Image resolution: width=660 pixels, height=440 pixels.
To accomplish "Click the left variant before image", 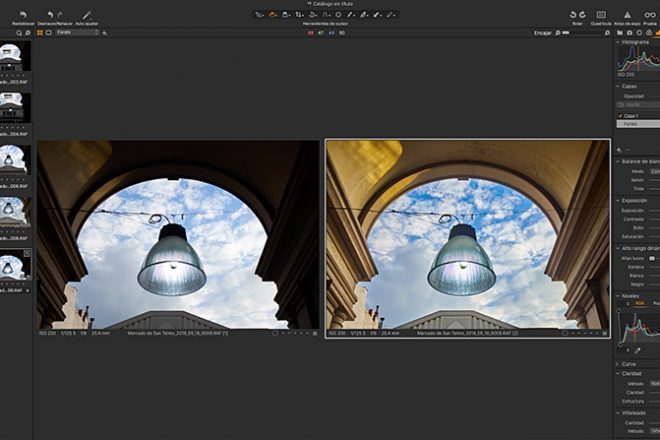I will 178,235.
